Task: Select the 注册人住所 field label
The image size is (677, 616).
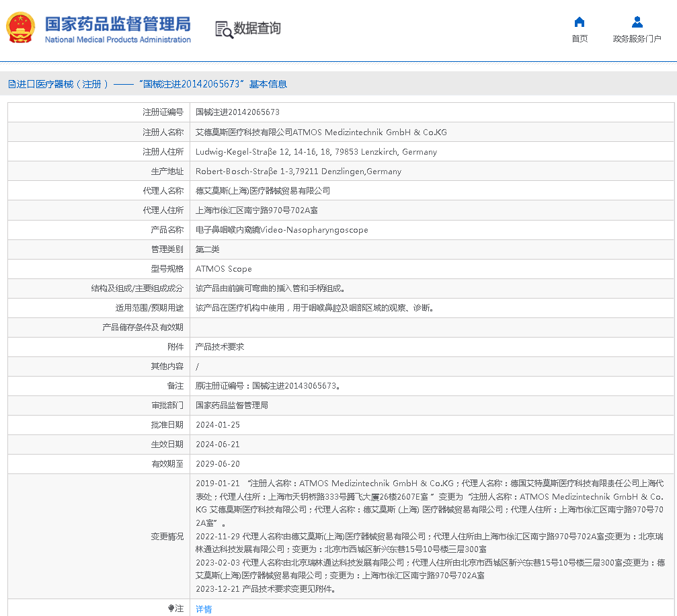Action: pos(163,151)
